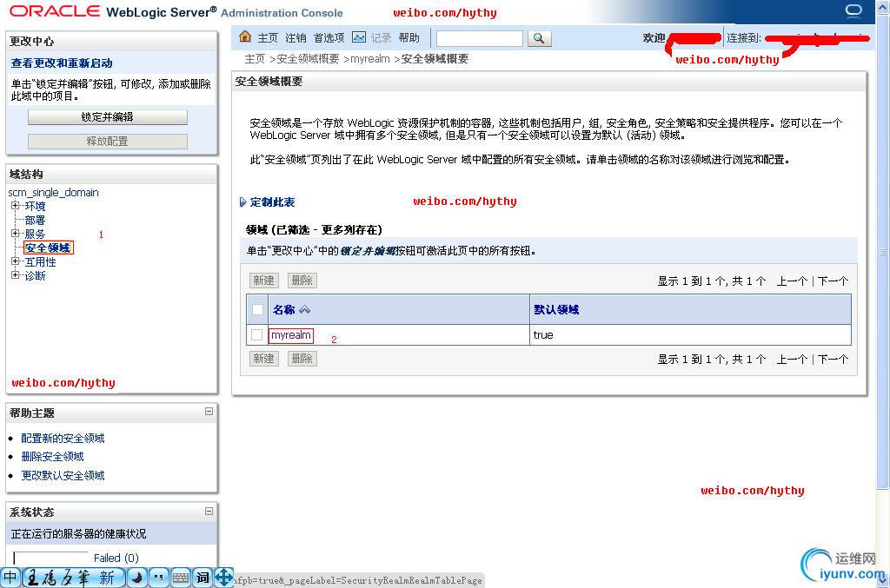Screen dimensions: 890x588
Task: Click upper 下一个 pagination link
Action: pos(834,281)
